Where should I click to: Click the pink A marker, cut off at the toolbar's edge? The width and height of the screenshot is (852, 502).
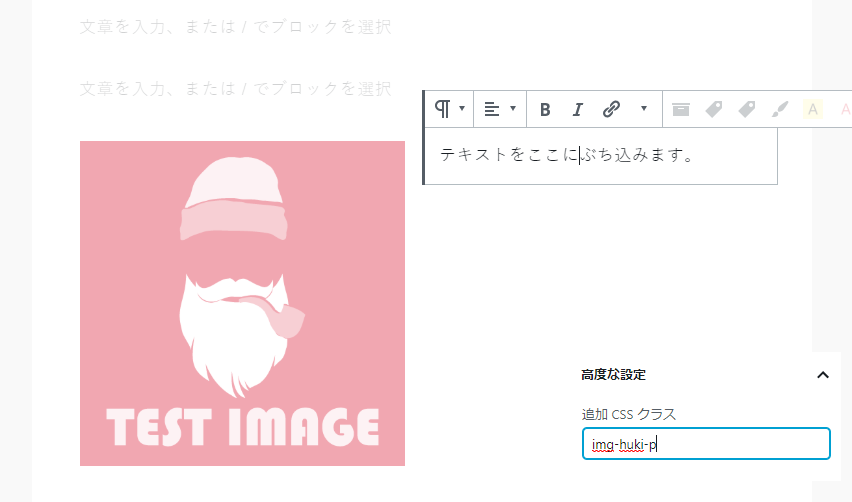(x=845, y=109)
